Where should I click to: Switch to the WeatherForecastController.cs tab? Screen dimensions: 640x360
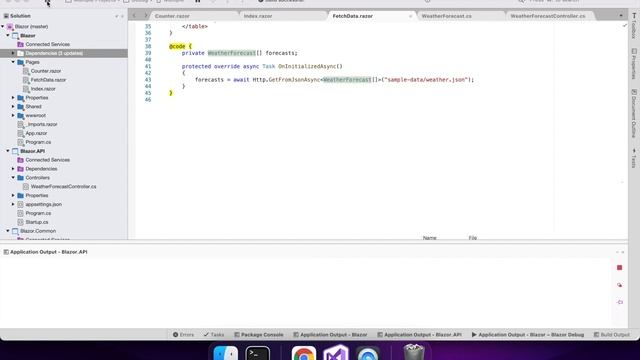point(548,16)
